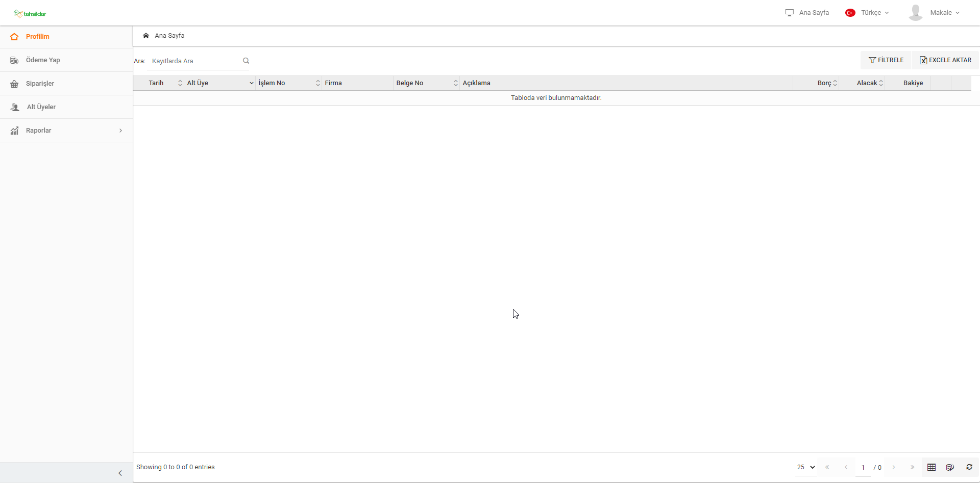
Task: Click the Ana Sayfa breadcrumb link
Action: click(169, 36)
